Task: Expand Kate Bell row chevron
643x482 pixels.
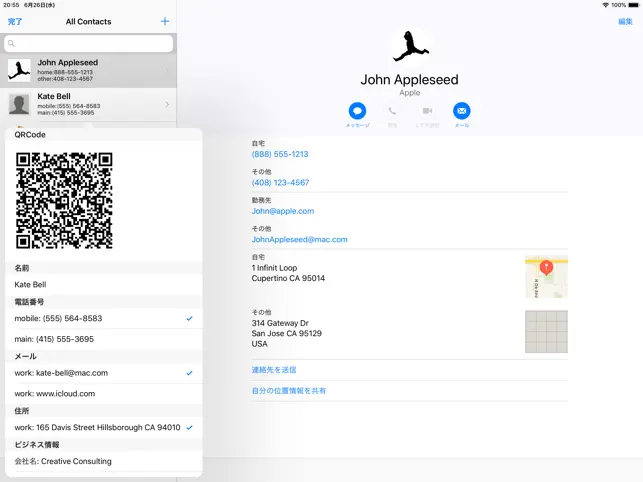Action: (x=167, y=105)
